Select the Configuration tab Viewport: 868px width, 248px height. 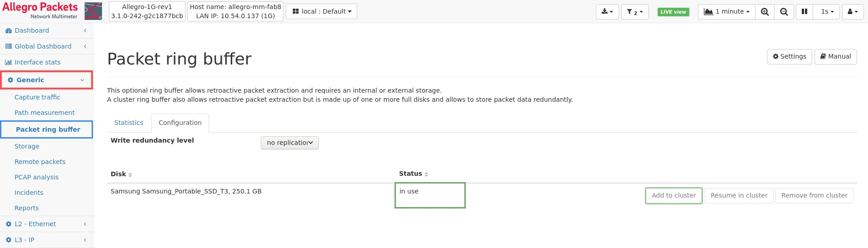[x=180, y=123]
